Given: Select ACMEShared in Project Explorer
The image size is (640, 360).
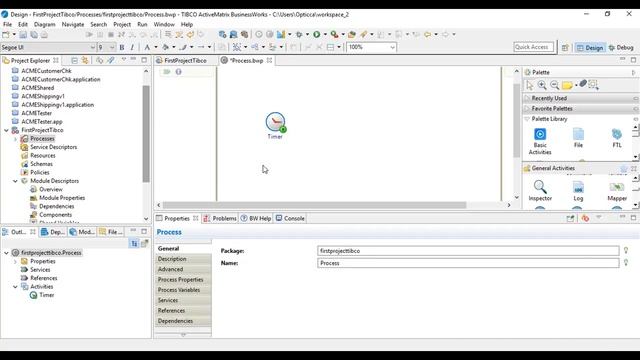Looking at the screenshot, I should 38,88.
